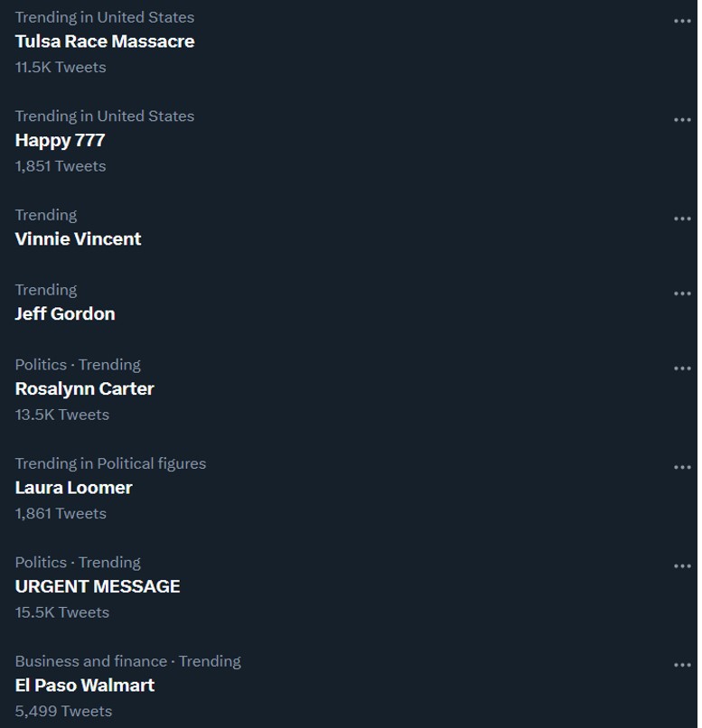Select the Vinnie Vincent trending topic
702x728 pixels.
coord(78,239)
